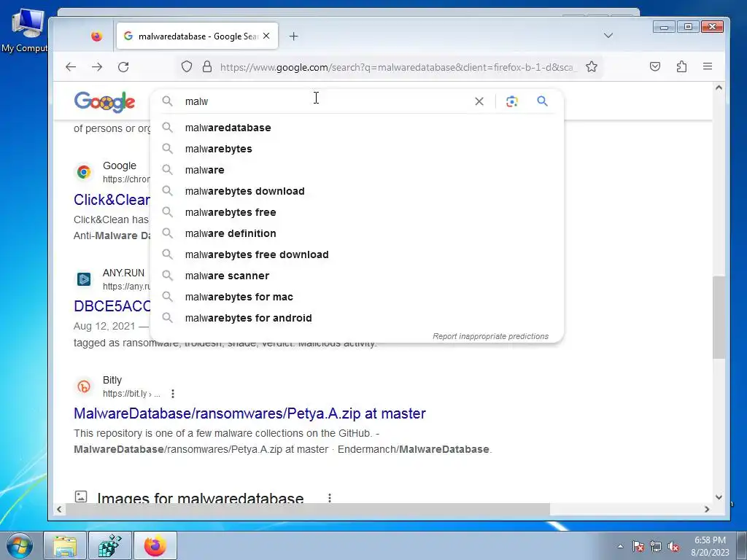Screen dimensions: 747x560
Task: Select the My Computer desktop icon
Action: point(25,31)
